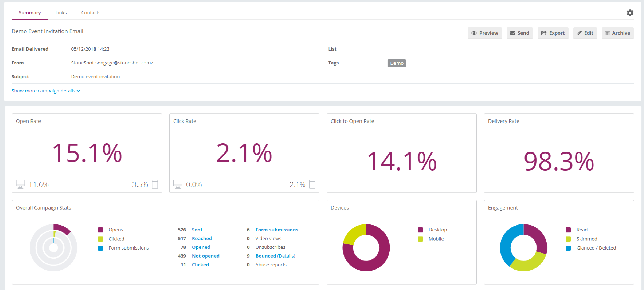
Task: Click the Preview button
Action: (x=485, y=33)
